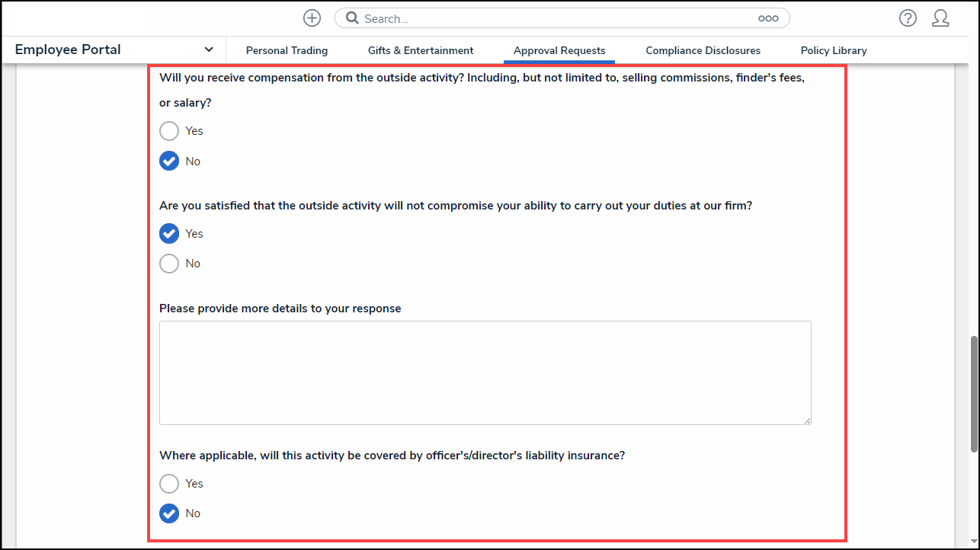Confirm No for compensation from outside activity
The image size is (980, 550).
coord(169,161)
